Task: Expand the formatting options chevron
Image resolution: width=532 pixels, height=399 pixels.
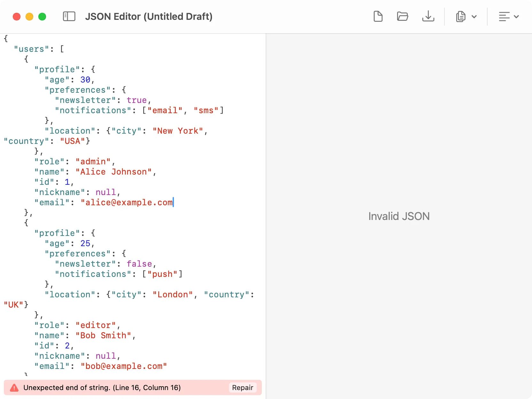Action: pyautogui.click(x=515, y=16)
